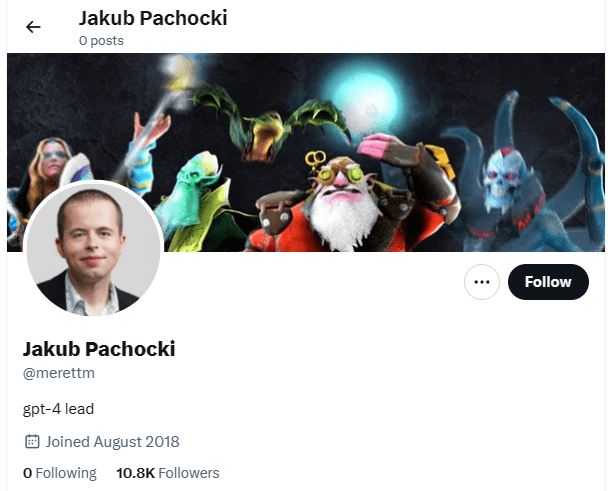Screen dimensions: 608x491
Task: Select the @merettm handle text
Action: (59, 373)
